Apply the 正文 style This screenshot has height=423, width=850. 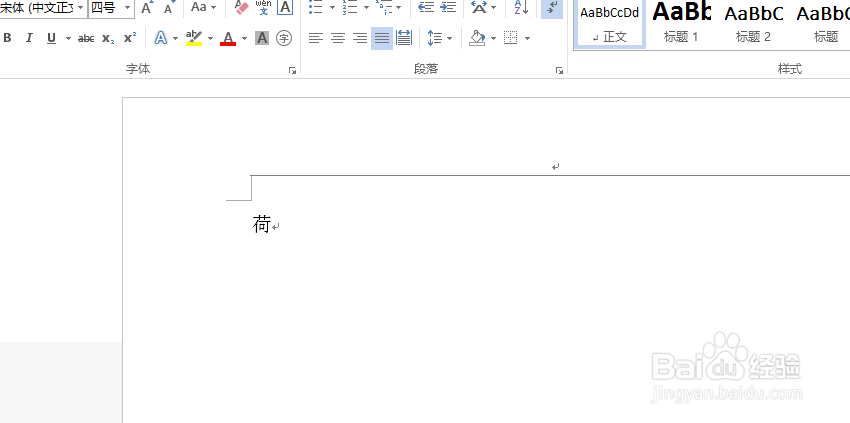(609, 24)
